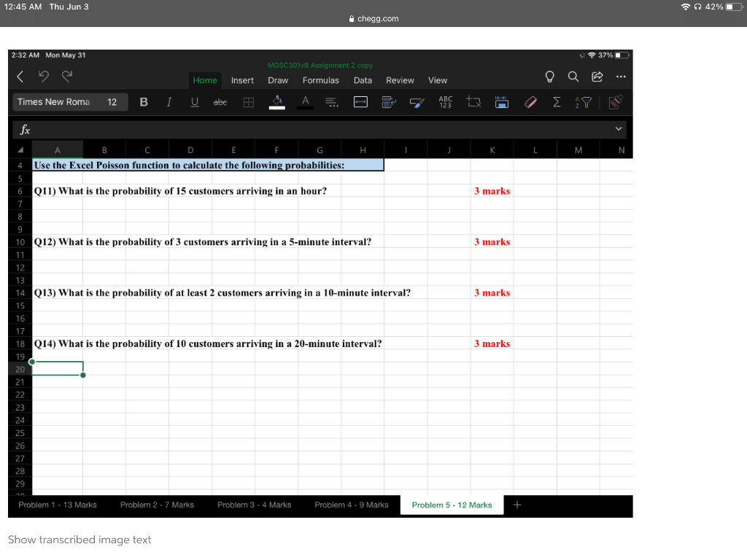The height and width of the screenshot is (560, 747).
Task: Toggle italic formatting
Action: (x=169, y=102)
